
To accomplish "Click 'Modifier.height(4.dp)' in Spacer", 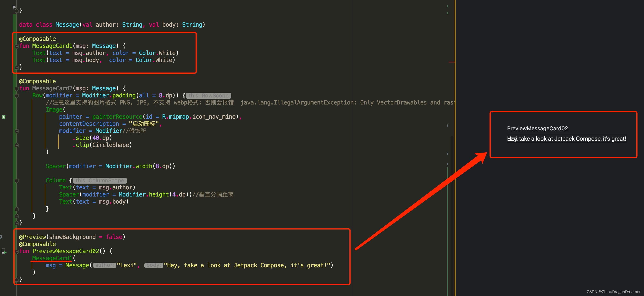I will [154, 194].
